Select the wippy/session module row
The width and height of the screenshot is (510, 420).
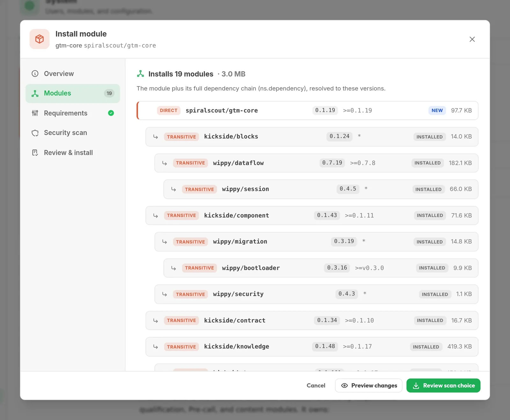321,189
